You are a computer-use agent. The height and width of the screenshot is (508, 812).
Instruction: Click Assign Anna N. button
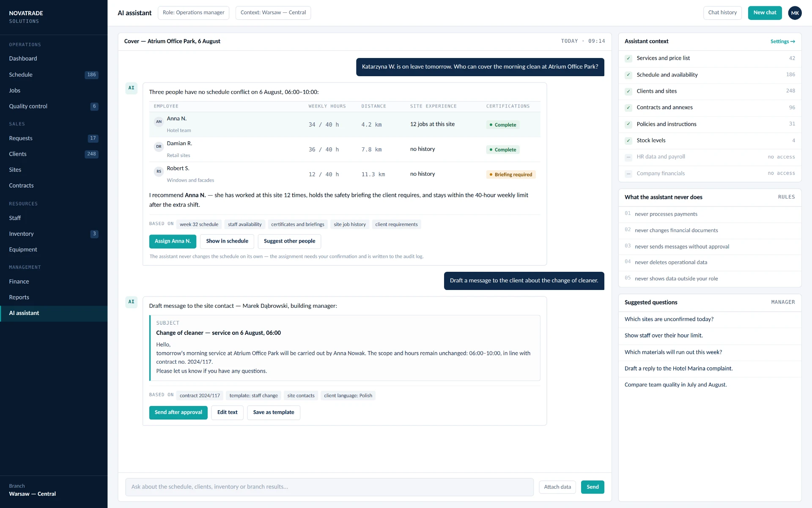(173, 241)
